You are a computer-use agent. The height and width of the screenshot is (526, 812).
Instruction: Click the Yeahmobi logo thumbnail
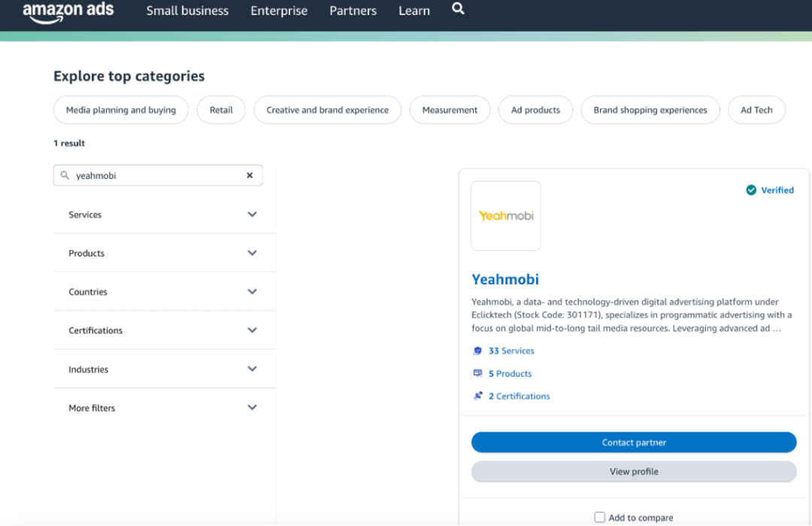[505, 215]
